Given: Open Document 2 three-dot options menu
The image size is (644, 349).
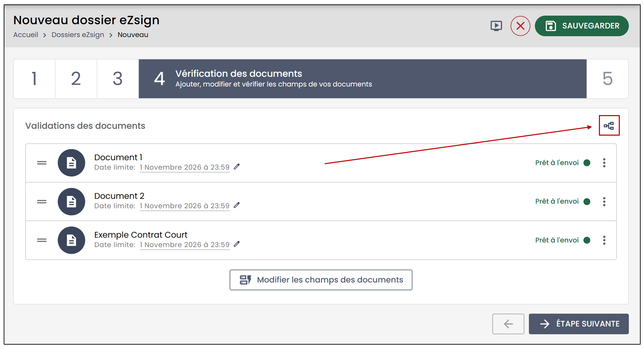Looking at the screenshot, I should 604,202.
